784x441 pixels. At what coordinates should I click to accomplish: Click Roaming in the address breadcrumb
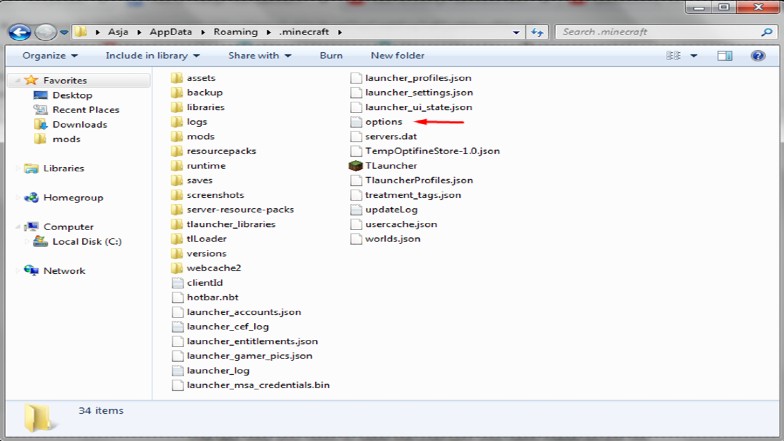(236, 32)
